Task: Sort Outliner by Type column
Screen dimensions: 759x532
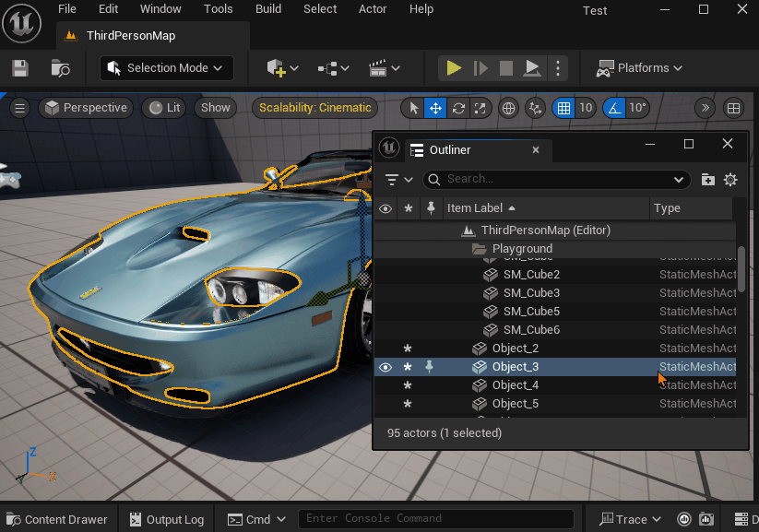Action: 691,208
